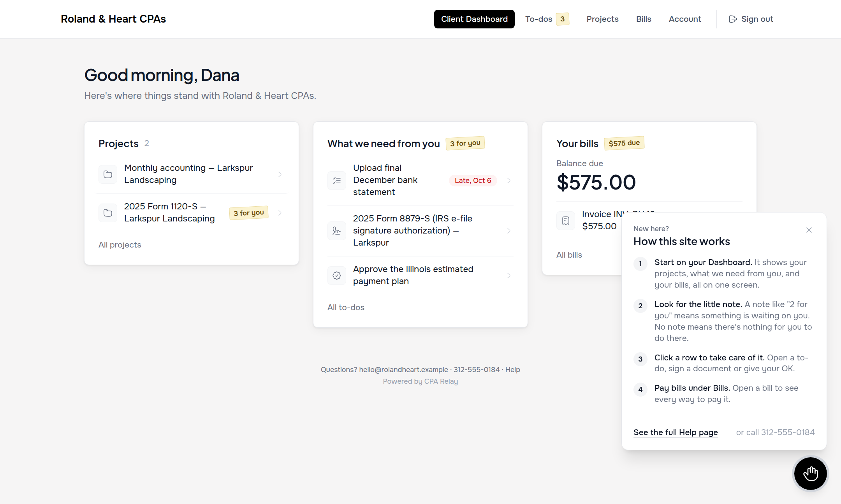Switch to the To-dos tab

pyautogui.click(x=547, y=19)
